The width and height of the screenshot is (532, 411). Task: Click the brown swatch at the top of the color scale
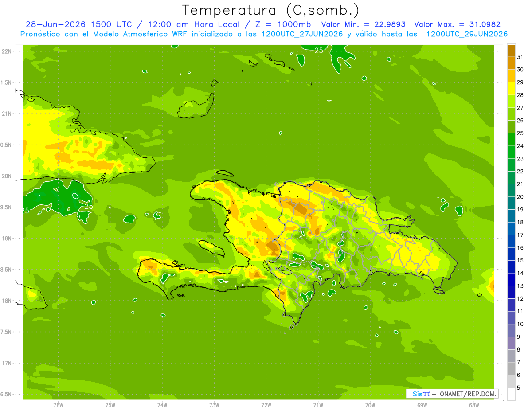(511, 51)
